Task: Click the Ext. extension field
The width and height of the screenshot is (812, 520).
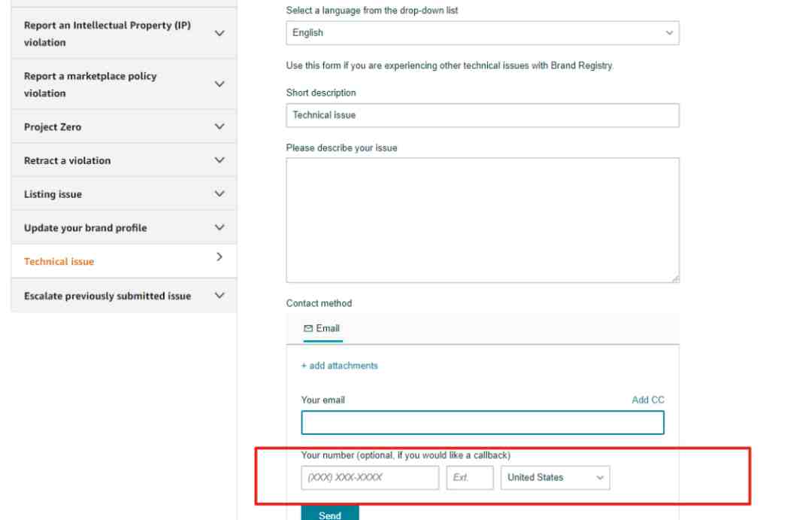Action: click(x=470, y=478)
